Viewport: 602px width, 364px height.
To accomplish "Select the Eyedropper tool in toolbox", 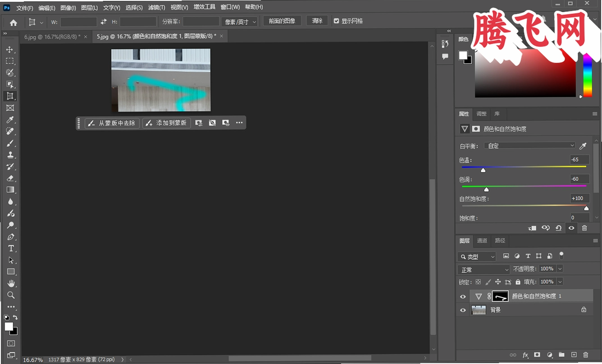I will [x=10, y=120].
